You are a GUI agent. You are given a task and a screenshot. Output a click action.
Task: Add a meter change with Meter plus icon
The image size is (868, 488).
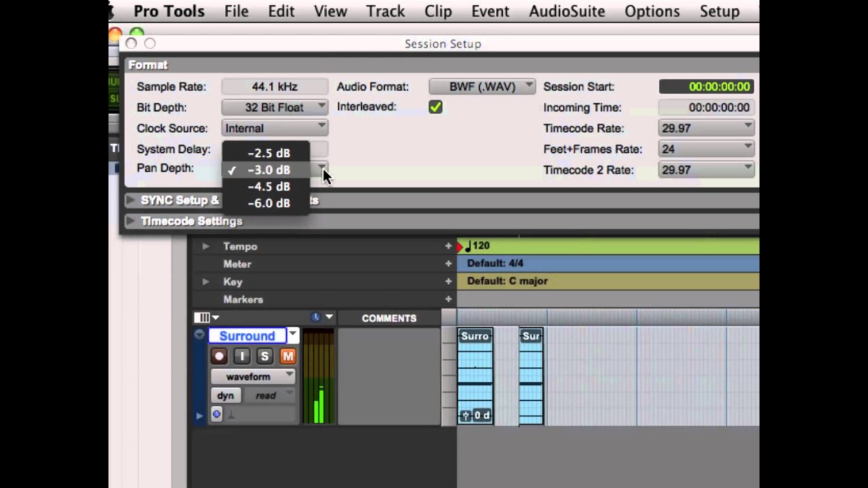click(448, 264)
